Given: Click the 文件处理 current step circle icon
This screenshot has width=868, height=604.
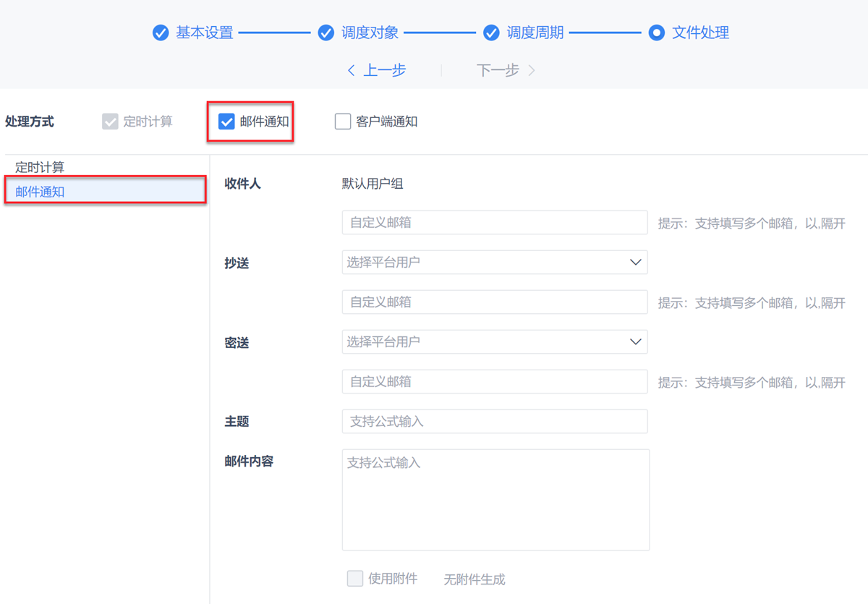Looking at the screenshot, I should pyautogui.click(x=656, y=33).
